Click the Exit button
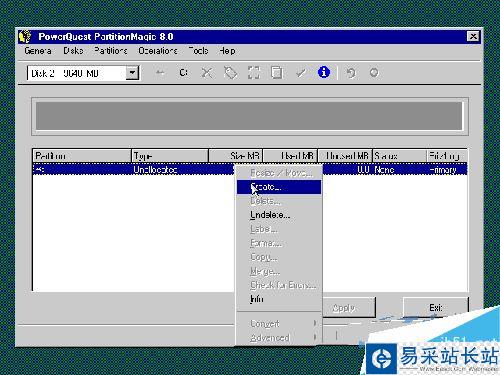This screenshot has height=375, width=500. click(x=436, y=307)
